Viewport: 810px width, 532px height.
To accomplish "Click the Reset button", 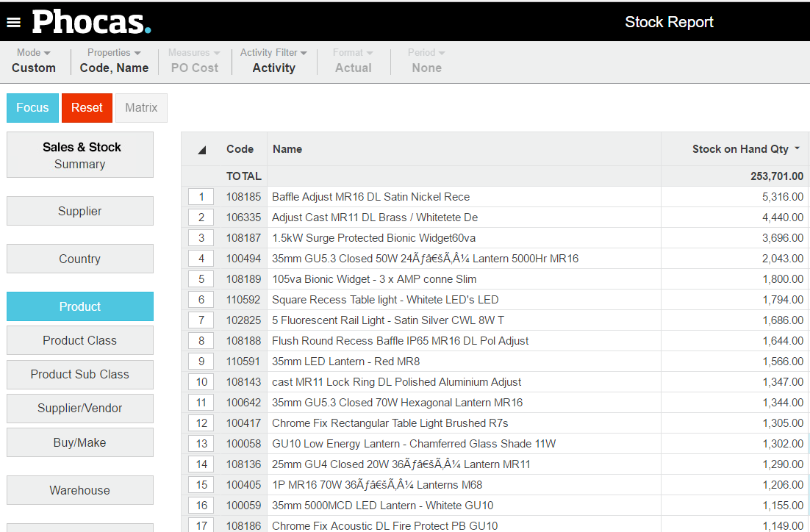I will pyautogui.click(x=87, y=107).
